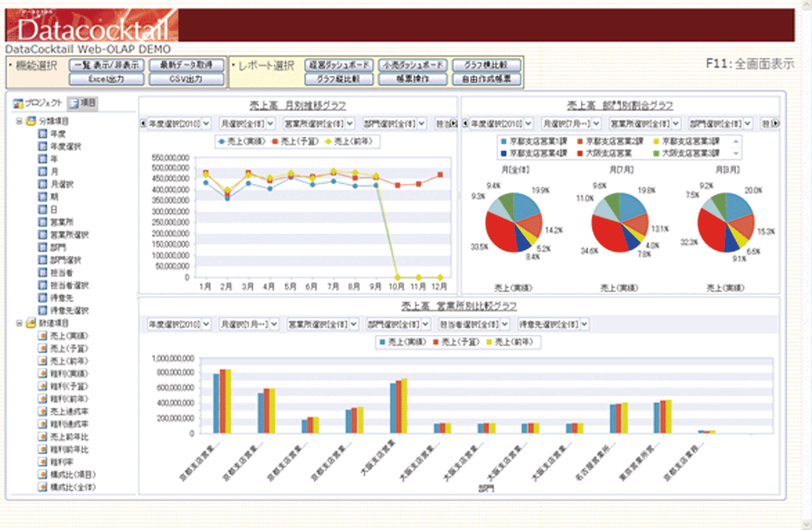Click the 最新データ取得 button
Viewport: 812px width, 530px height.
coord(186,65)
